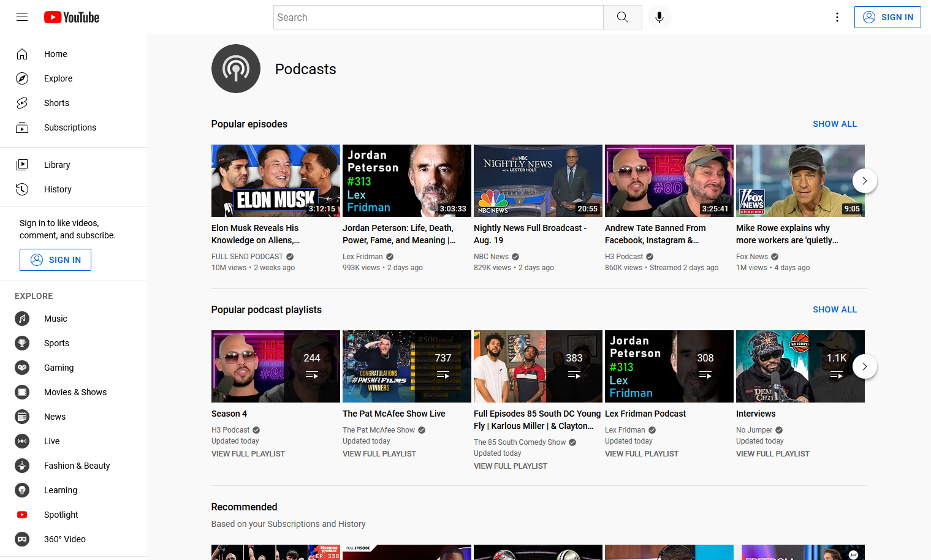
Task: Click the sidebar SIGN IN button
Action: click(x=55, y=260)
